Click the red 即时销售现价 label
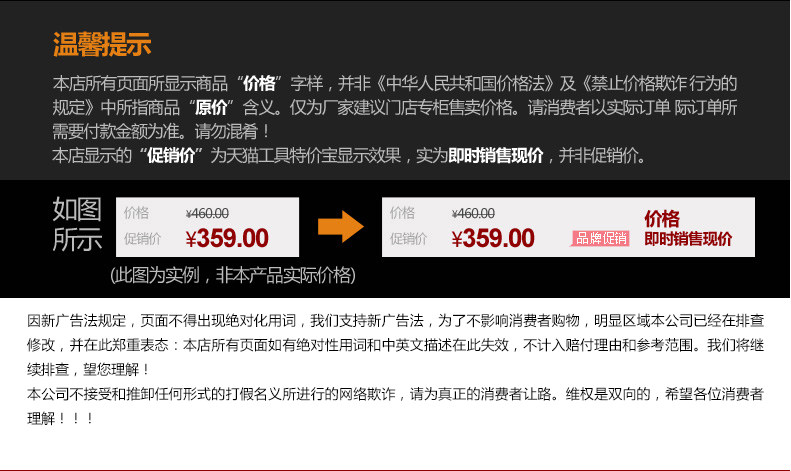Screen dimensions: 791x471 pyautogui.click(x=688, y=239)
